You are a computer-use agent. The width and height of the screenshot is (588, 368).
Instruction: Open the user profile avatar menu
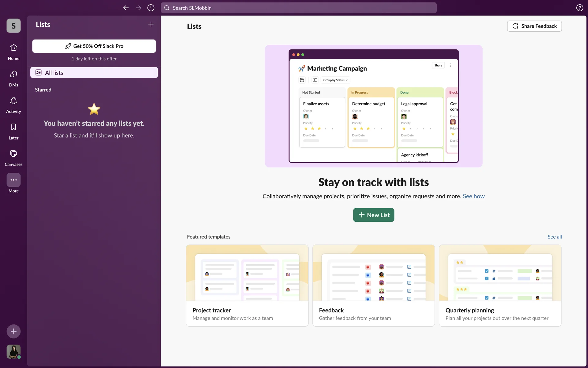pos(13,351)
